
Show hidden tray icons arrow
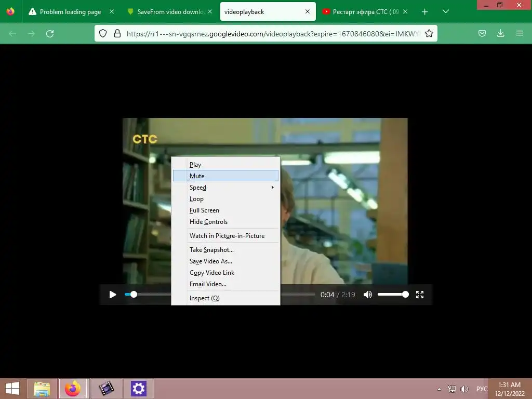[439, 389]
